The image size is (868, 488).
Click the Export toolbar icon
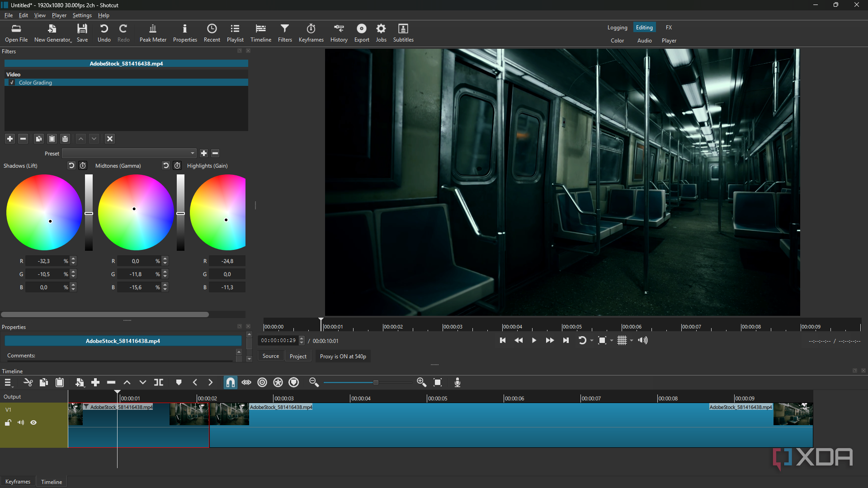[362, 33]
